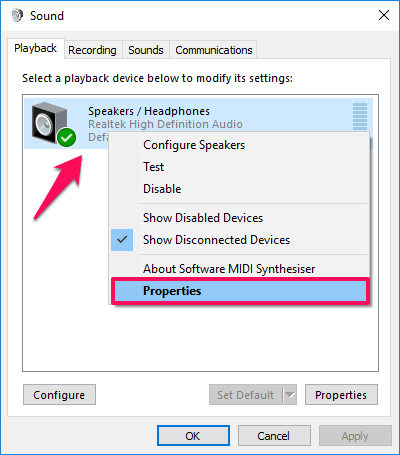This screenshot has height=455, width=400.
Task: Click the Cancel button
Action: click(274, 436)
